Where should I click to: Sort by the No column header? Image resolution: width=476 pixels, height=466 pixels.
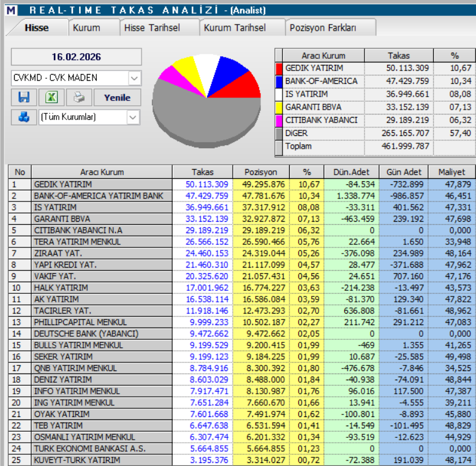20,172
